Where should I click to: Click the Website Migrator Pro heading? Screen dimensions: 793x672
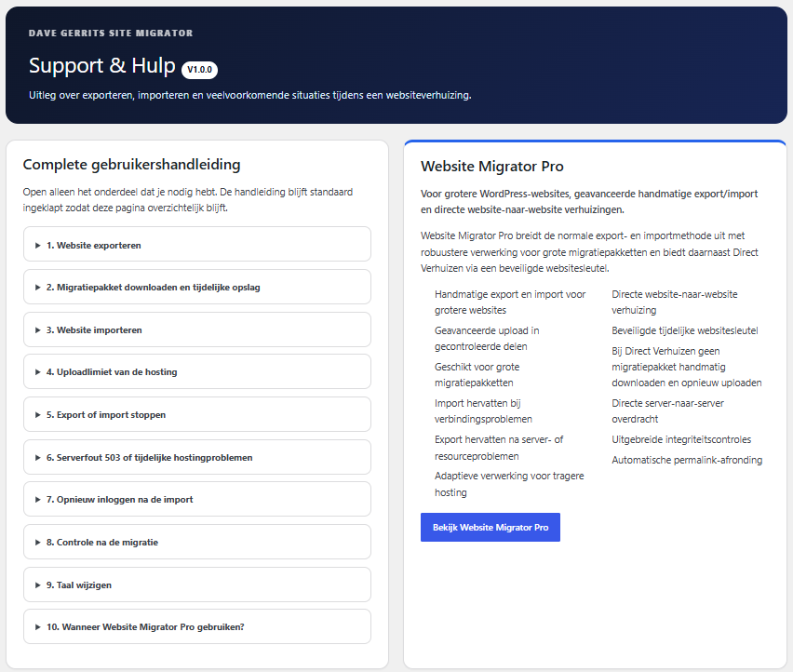tap(492, 167)
